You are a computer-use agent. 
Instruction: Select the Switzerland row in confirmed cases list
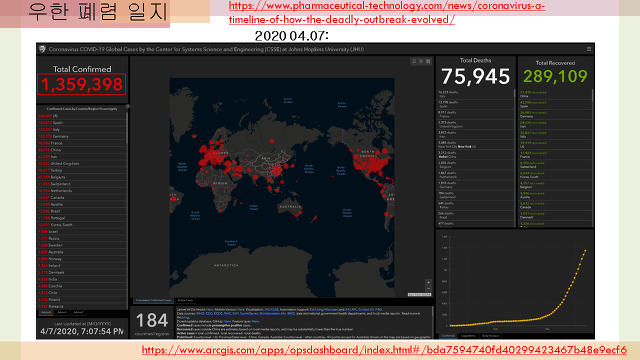click(x=82, y=184)
